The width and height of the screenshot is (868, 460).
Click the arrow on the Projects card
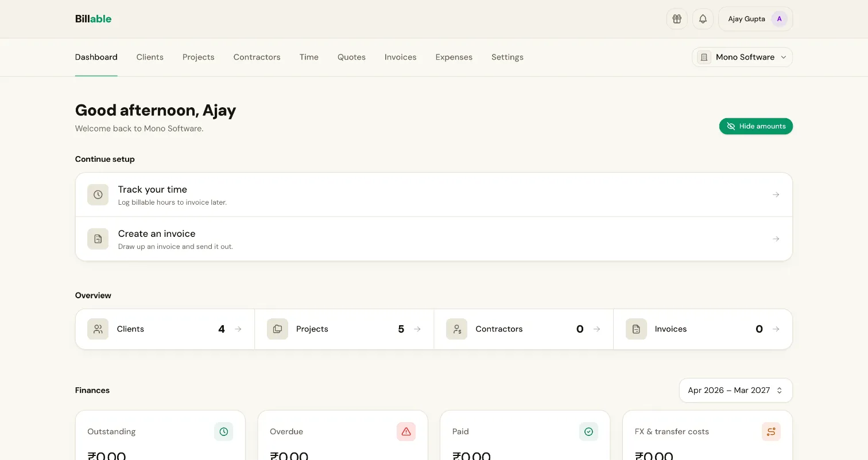pyautogui.click(x=417, y=329)
